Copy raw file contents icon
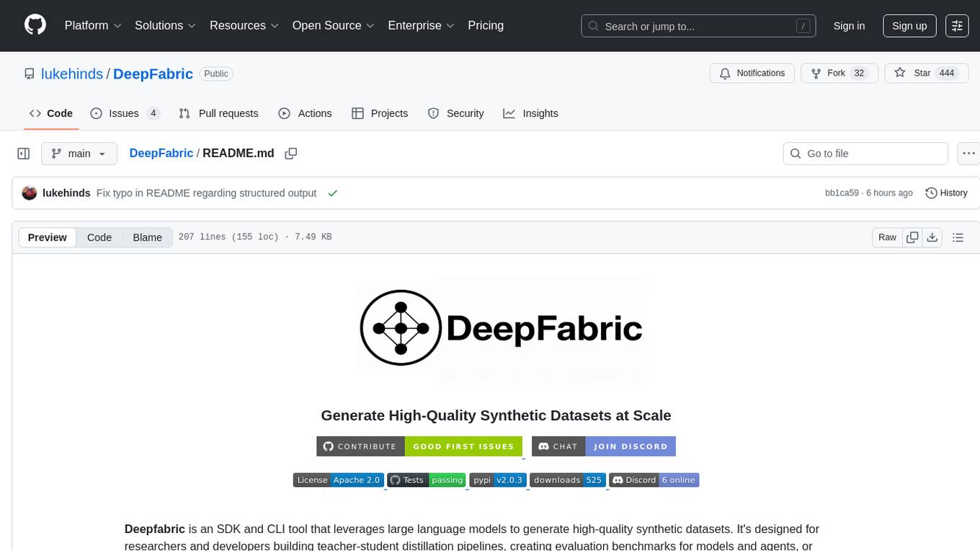 tap(912, 237)
